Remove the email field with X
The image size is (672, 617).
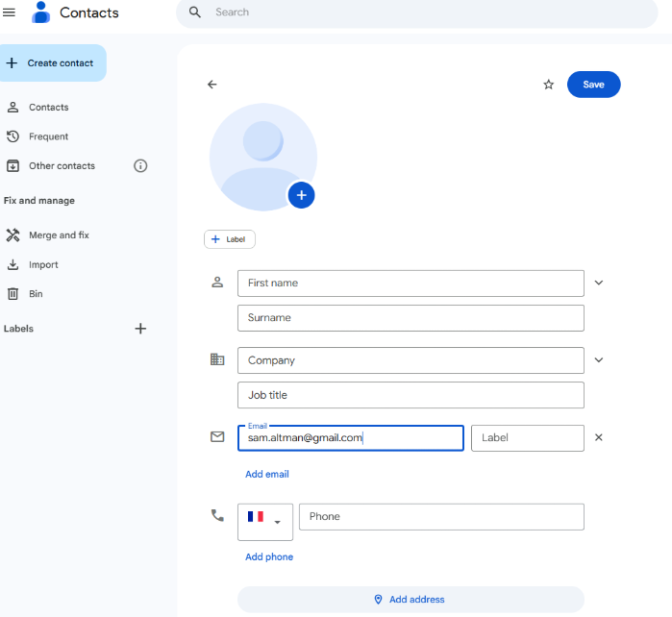(x=599, y=437)
